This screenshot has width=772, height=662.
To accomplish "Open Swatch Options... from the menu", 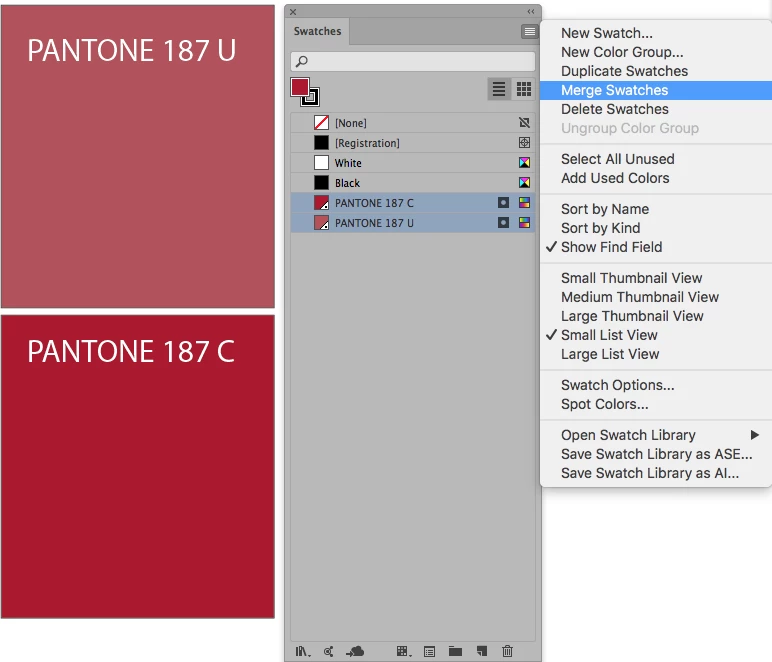I will (656, 385).
